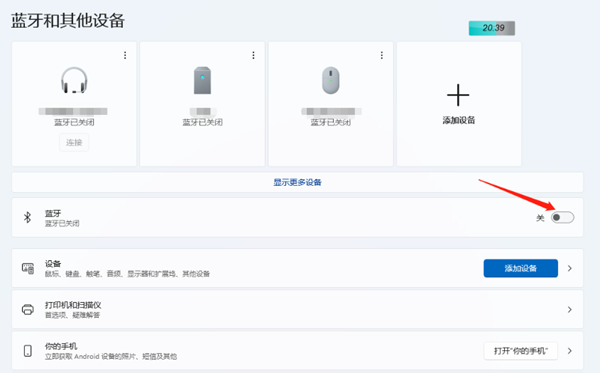Click the printer icon beside 打印机和扫描仪

(x=28, y=309)
